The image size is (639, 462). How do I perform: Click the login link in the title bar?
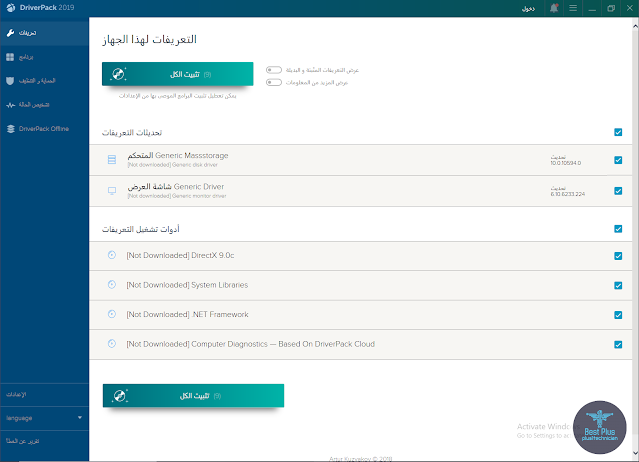coord(528,9)
